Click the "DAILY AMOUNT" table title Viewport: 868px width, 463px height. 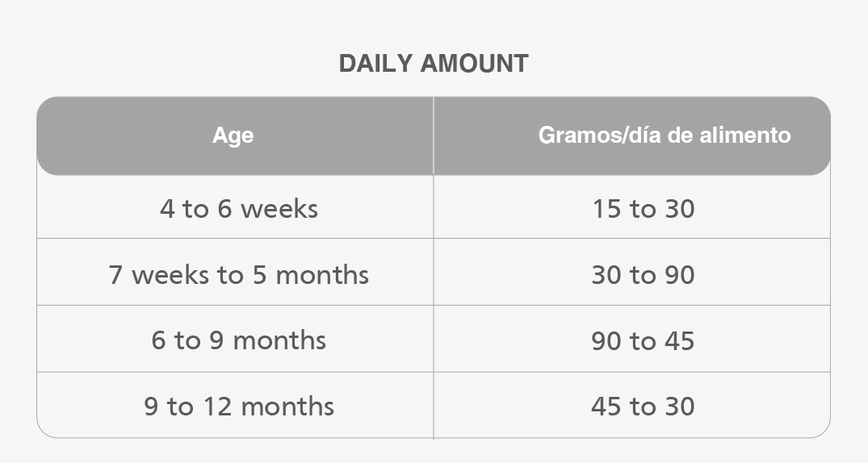[x=434, y=64]
